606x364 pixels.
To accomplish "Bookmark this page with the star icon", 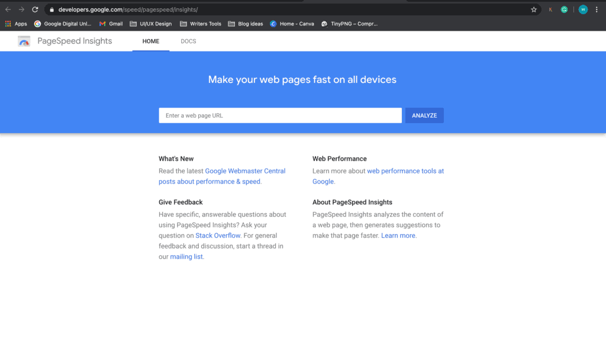I will [534, 9].
